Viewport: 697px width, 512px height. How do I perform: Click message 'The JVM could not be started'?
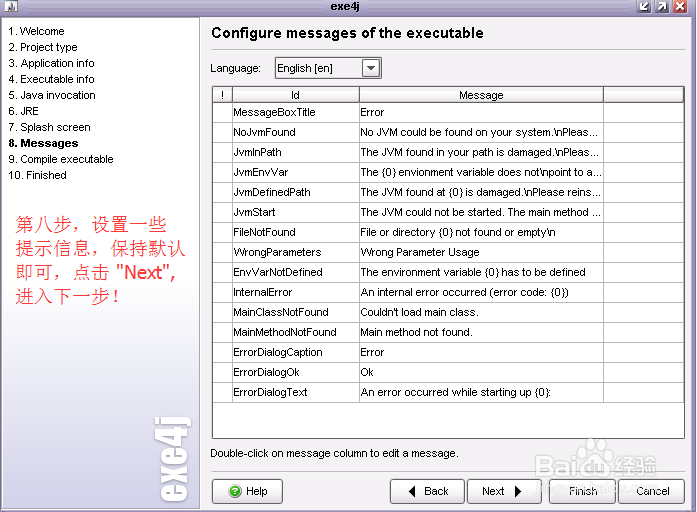pos(481,212)
